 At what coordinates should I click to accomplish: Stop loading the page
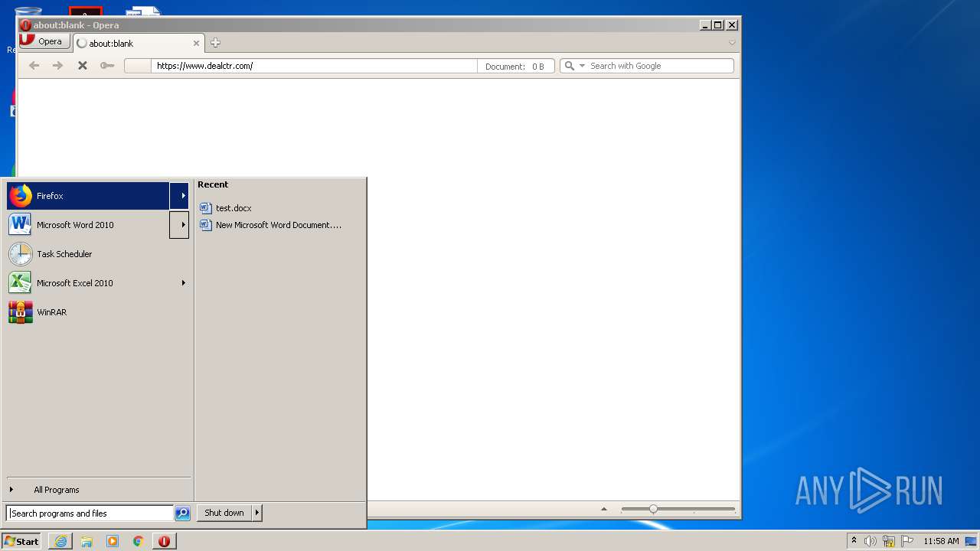(82, 66)
